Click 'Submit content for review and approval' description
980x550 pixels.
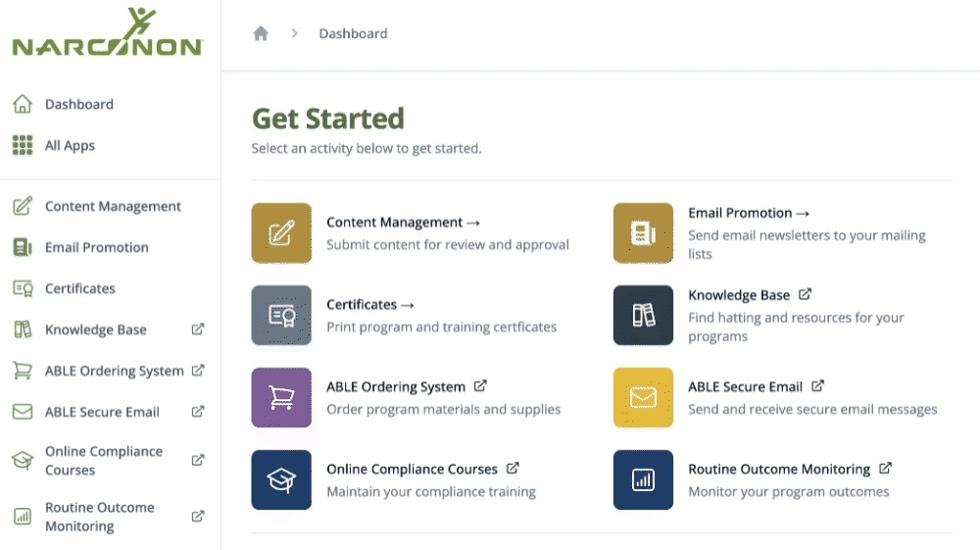[x=448, y=245]
